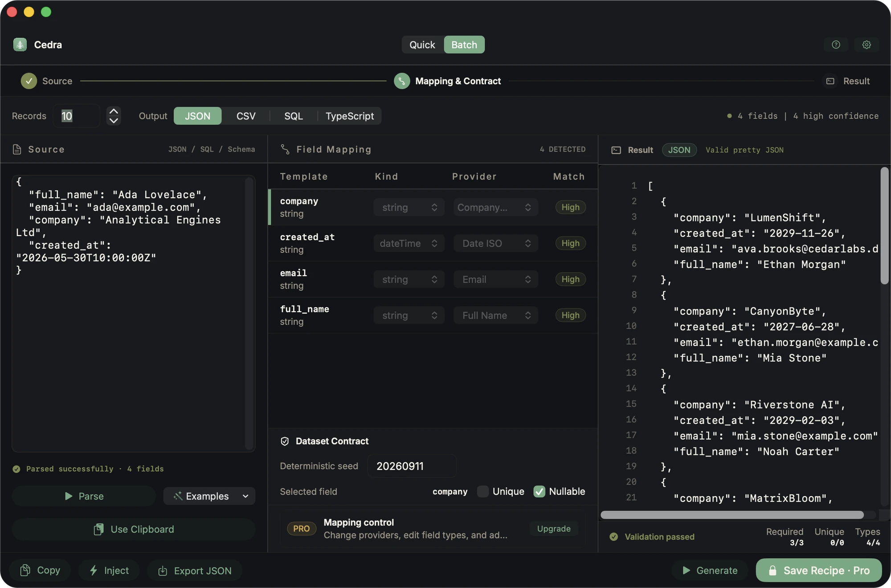This screenshot has height=588, width=891.
Task: Click the Mapping & Contract step icon
Action: click(x=402, y=81)
